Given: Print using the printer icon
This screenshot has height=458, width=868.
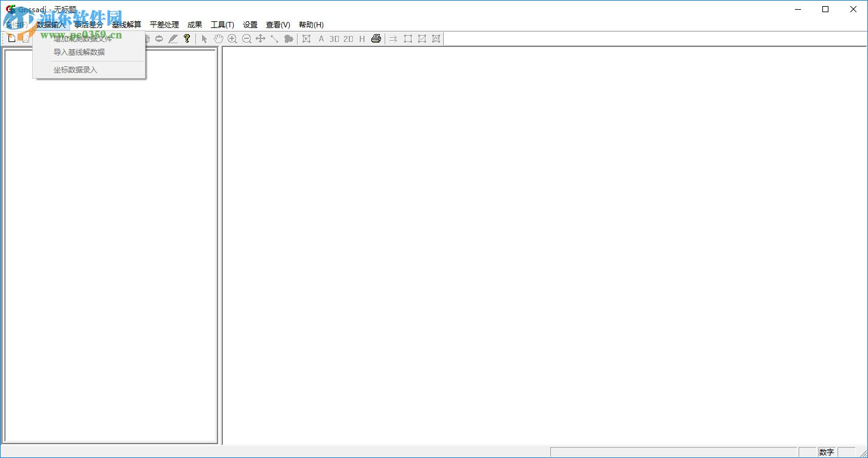Looking at the screenshot, I should point(376,39).
